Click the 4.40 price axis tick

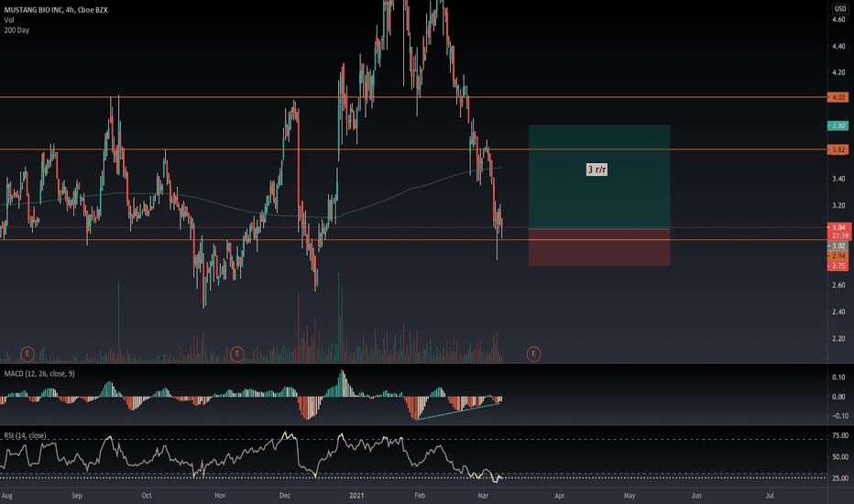(838, 47)
